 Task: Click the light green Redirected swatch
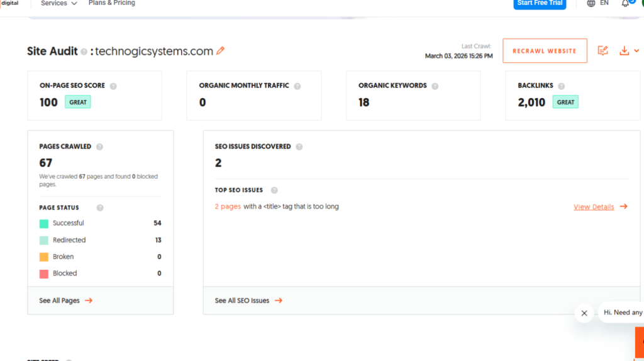(x=44, y=240)
